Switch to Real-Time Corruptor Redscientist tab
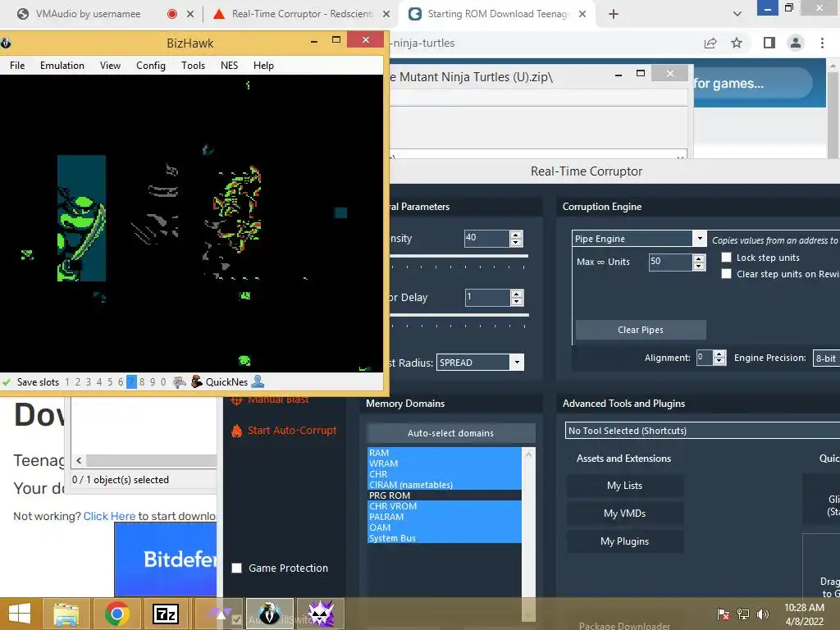 click(302, 14)
